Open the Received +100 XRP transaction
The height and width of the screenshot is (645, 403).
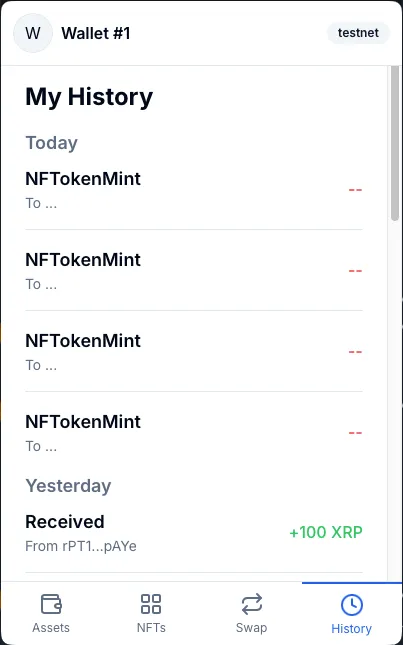point(194,533)
